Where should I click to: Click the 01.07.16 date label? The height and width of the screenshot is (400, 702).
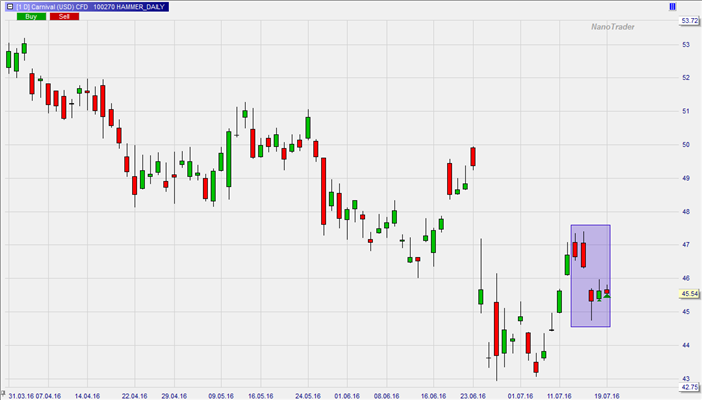[520, 396]
